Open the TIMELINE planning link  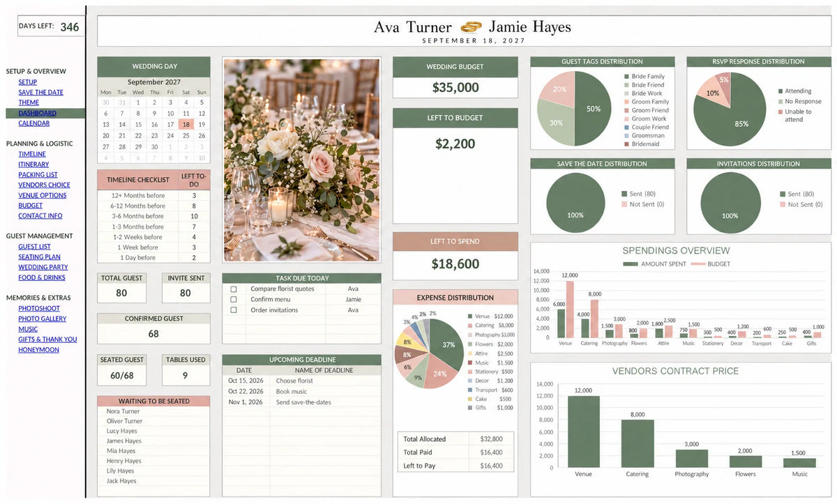tap(32, 154)
